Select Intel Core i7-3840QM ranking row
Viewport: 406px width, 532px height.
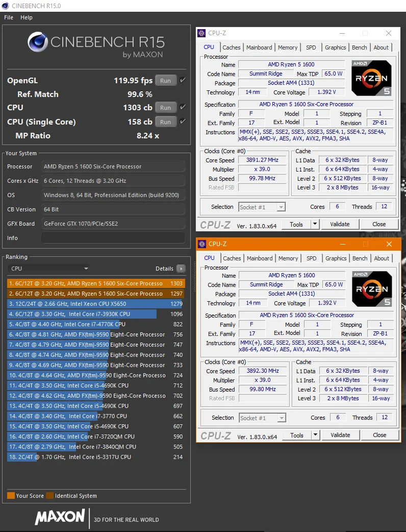click(x=96, y=447)
